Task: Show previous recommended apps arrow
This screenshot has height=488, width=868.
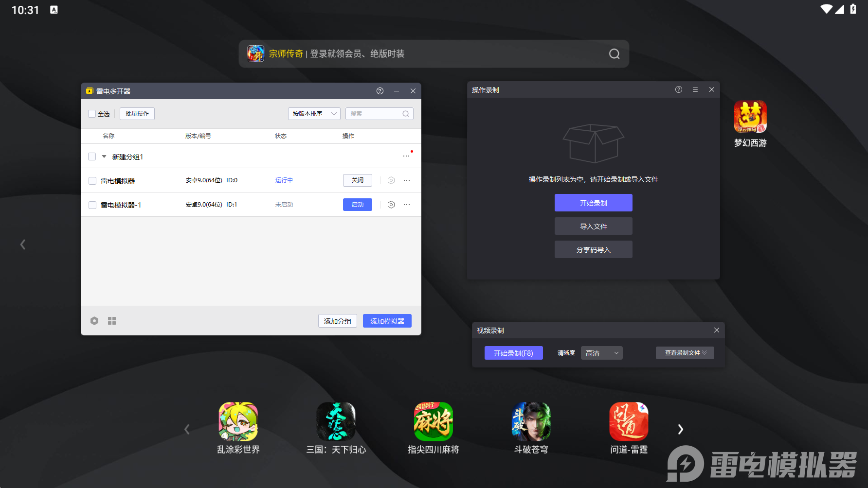Action: [187, 429]
